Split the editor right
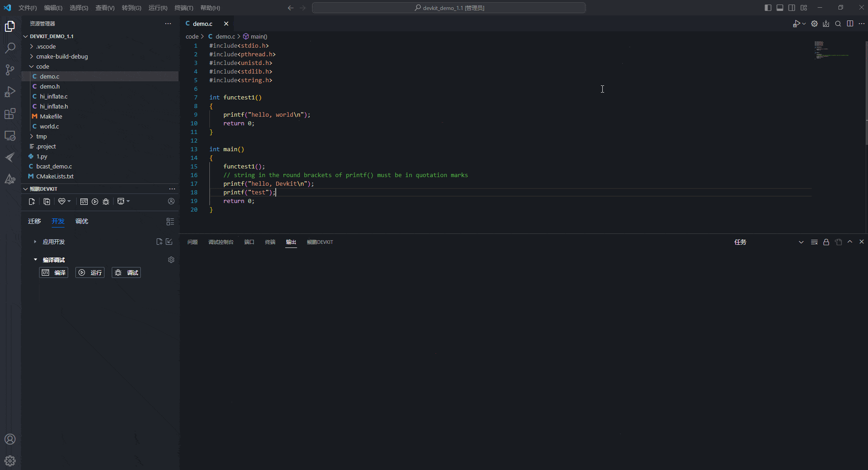868x470 pixels. click(x=850, y=24)
